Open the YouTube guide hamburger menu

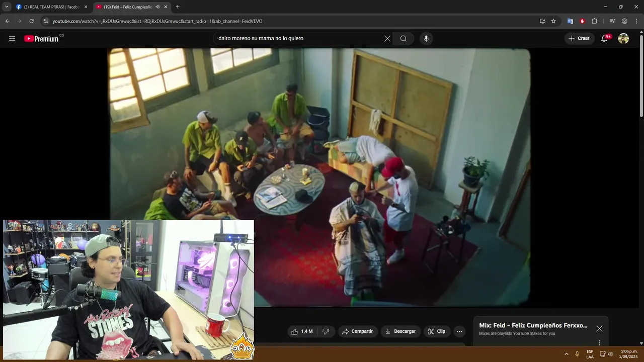pos(12,38)
